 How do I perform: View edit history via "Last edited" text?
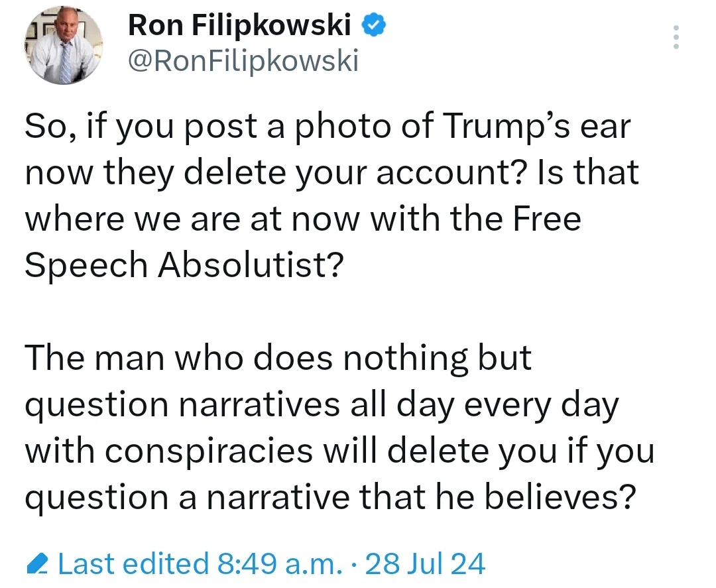pyautogui.click(x=133, y=564)
